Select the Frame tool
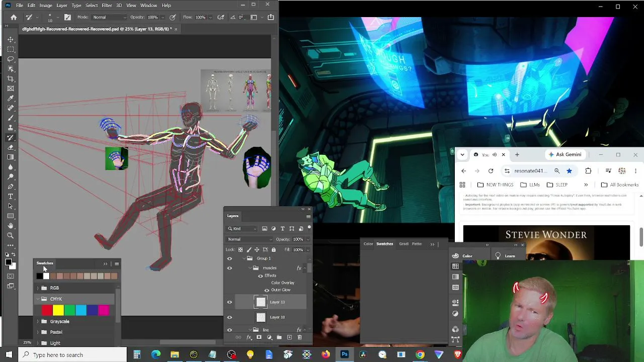This screenshot has height=362, width=644. click(11, 88)
